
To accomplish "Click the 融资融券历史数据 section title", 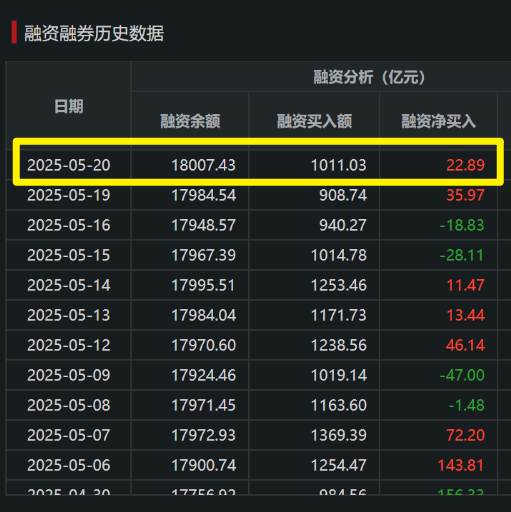I will (x=94, y=34).
